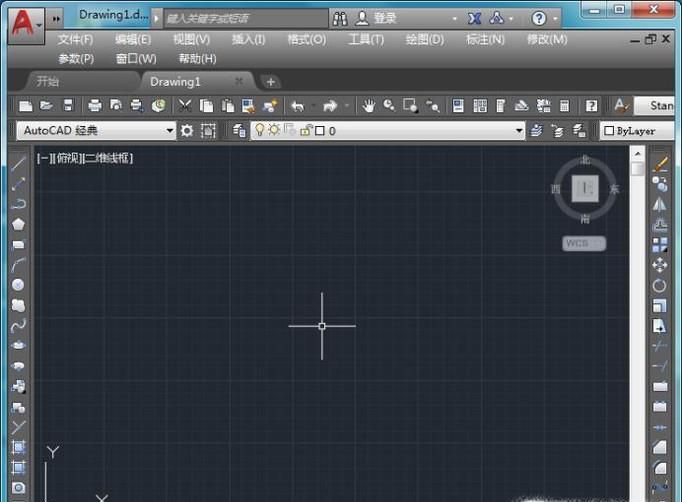This screenshot has width=682, height=502.
Task: Toggle the layer on/off lightbulb icon
Action: click(258, 130)
